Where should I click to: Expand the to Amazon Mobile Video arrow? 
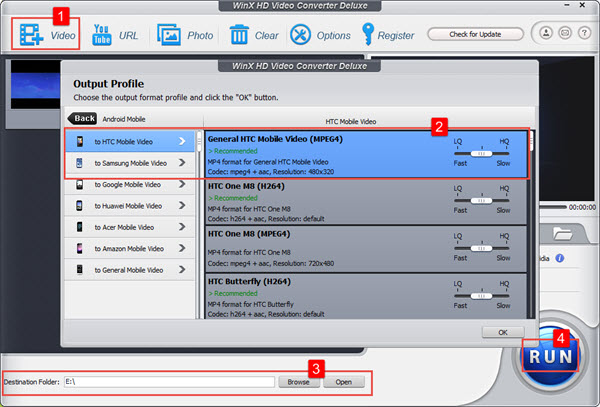(182, 249)
